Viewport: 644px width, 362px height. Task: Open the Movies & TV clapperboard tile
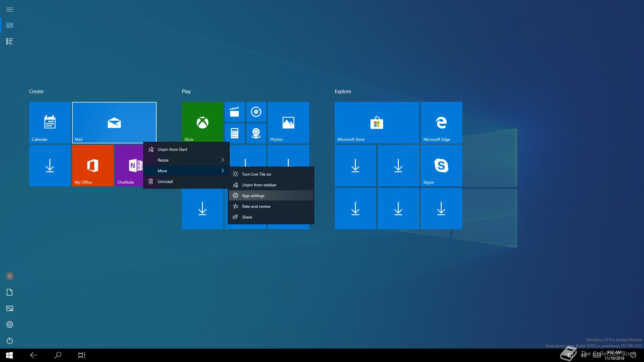[234, 112]
